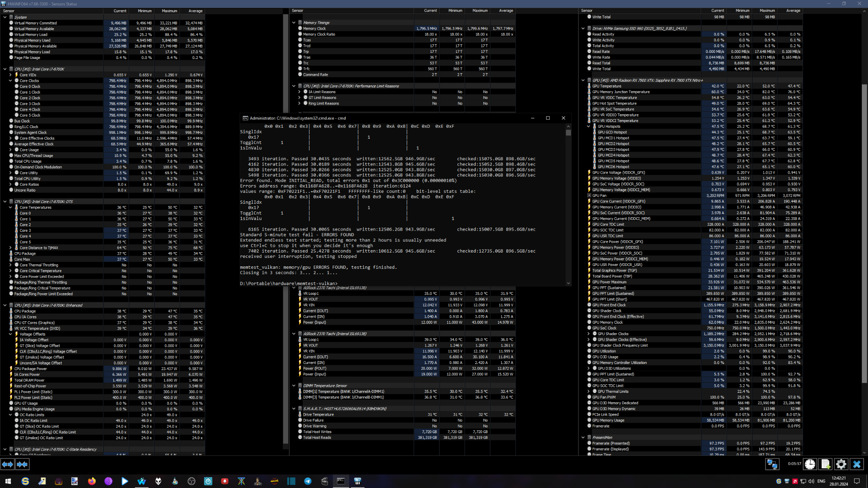Open the remote network monitoring icon
The image size is (868, 488).
tap(772, 464)
